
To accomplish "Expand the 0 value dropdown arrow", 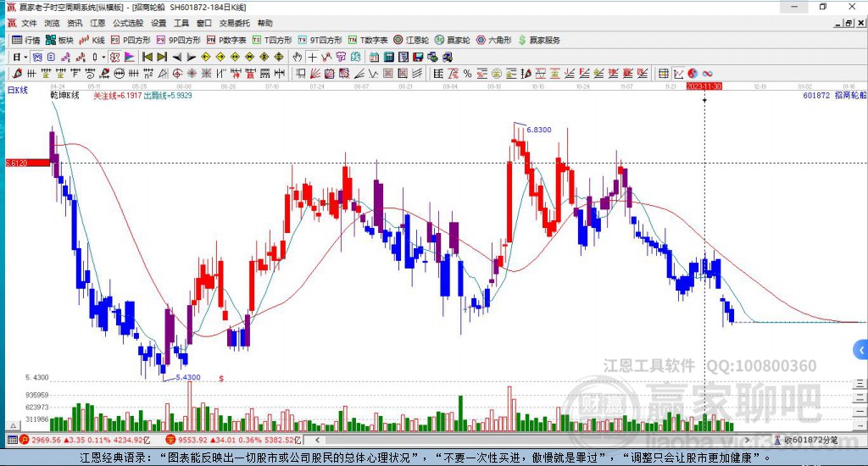I will pos(103,57).
